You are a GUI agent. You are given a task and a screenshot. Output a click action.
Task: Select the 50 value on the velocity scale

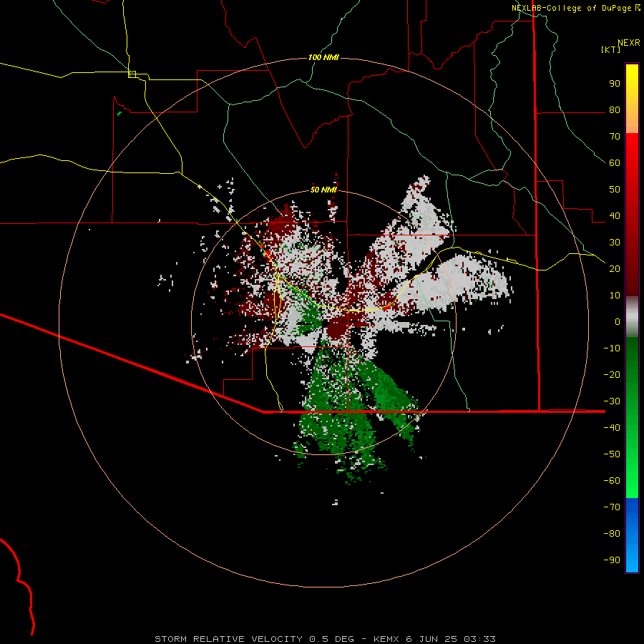(x=615, y=190)
